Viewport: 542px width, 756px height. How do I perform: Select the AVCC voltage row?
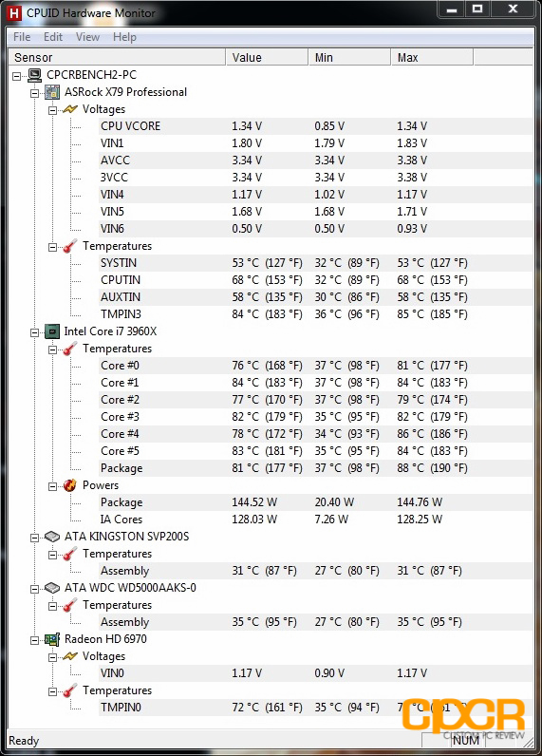click(x=316, y=161)
